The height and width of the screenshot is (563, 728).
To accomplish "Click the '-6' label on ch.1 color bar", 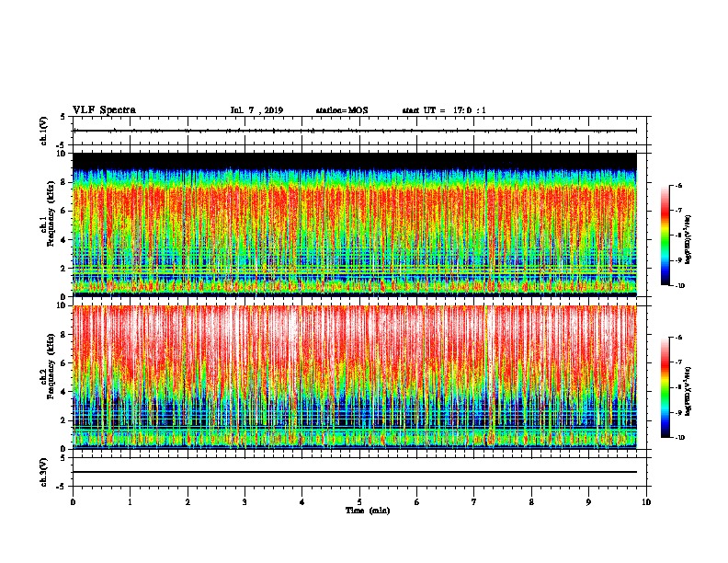I will pyautogui.click(x=678, y=186).
